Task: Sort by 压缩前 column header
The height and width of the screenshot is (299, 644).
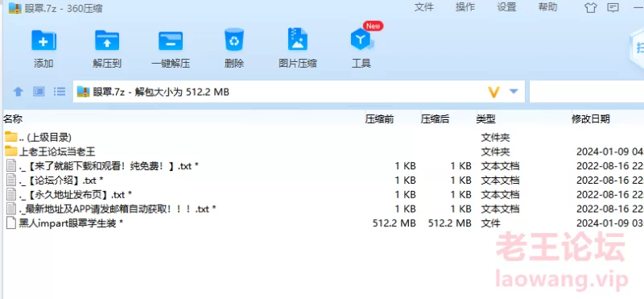Action: point(379,119)
